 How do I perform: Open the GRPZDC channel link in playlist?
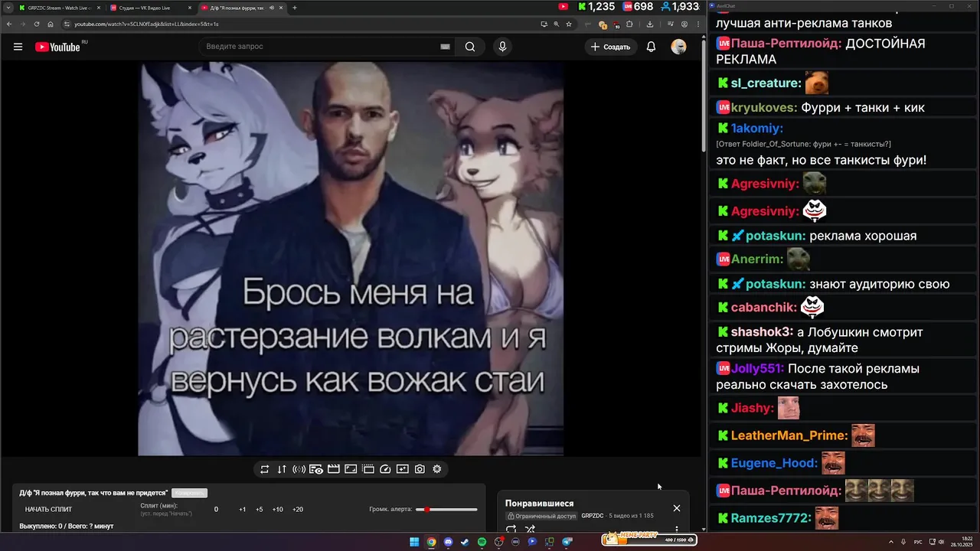(593, 516)
